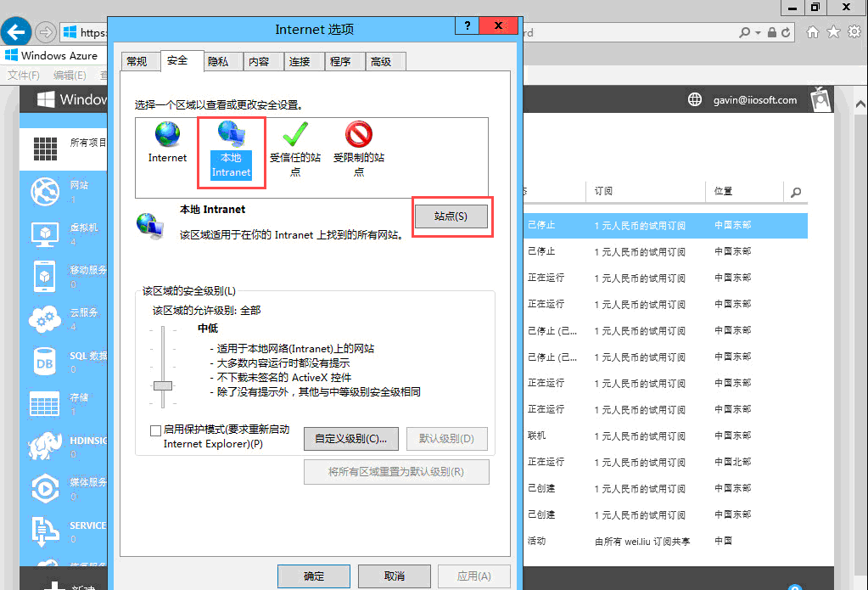Screen dimensions: 868x590
Task: Click the browser back arrow button
Action: (16, 31)
